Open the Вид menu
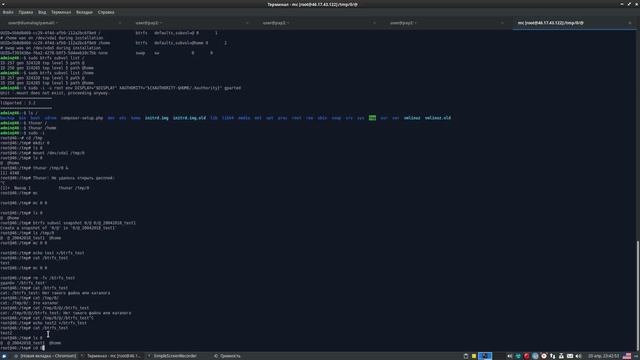 pyautogui.click(x=42, y=12)
